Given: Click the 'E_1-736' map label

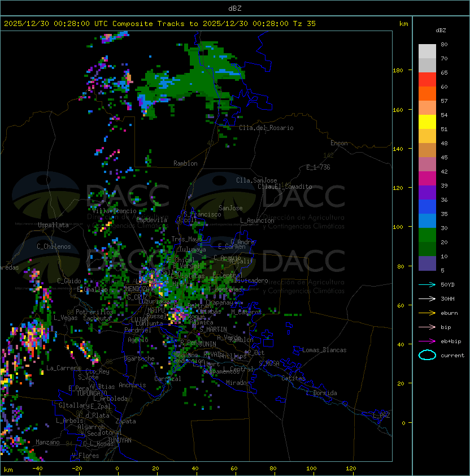Looking at the screenshot, I should (x=318, y=167).
